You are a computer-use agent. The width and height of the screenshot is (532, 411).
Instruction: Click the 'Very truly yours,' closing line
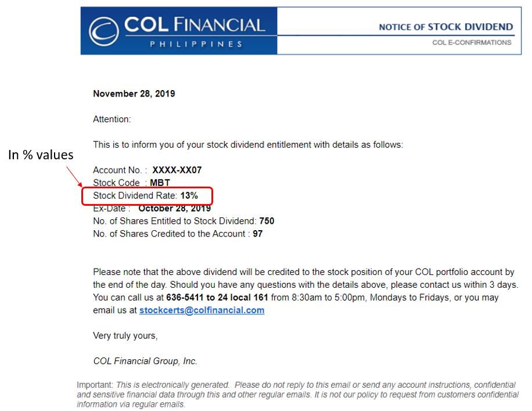125,335
